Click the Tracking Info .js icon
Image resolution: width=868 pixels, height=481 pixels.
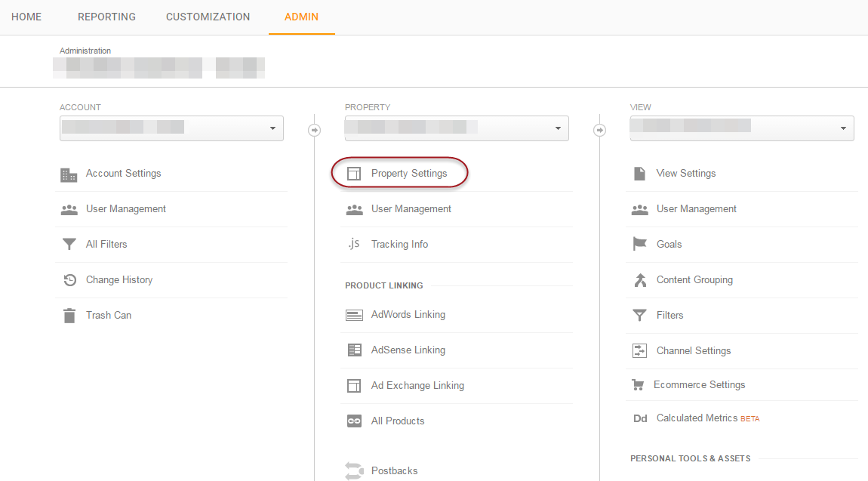pyautogui.click(x=354, y=244)
